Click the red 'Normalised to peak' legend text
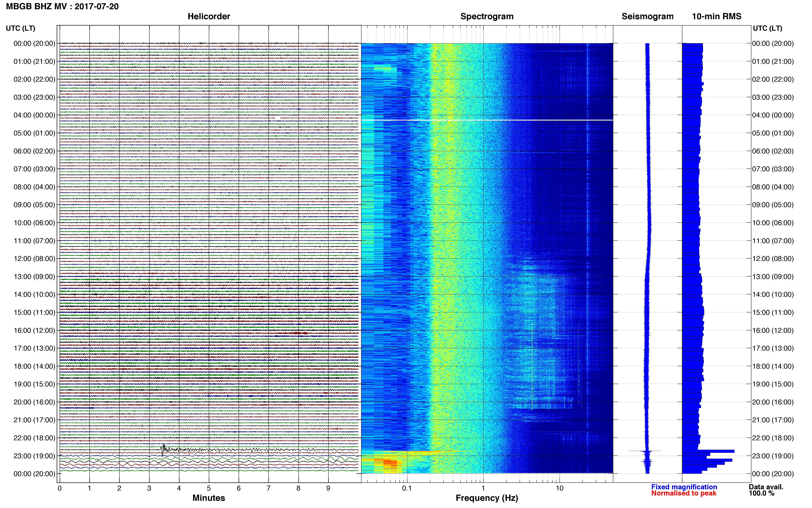Screen dimensions: 812x508 tap(684, 493)
